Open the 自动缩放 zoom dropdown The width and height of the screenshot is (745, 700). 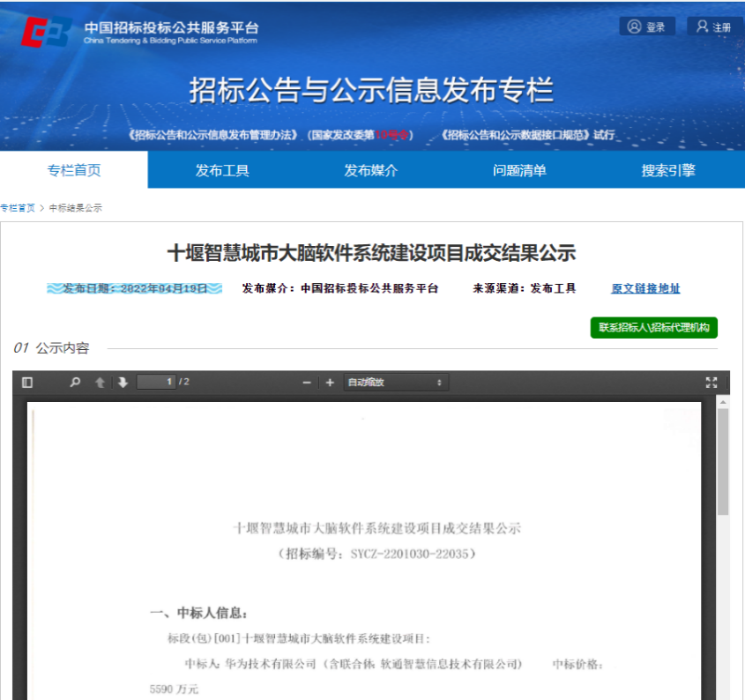pos(395,383)
